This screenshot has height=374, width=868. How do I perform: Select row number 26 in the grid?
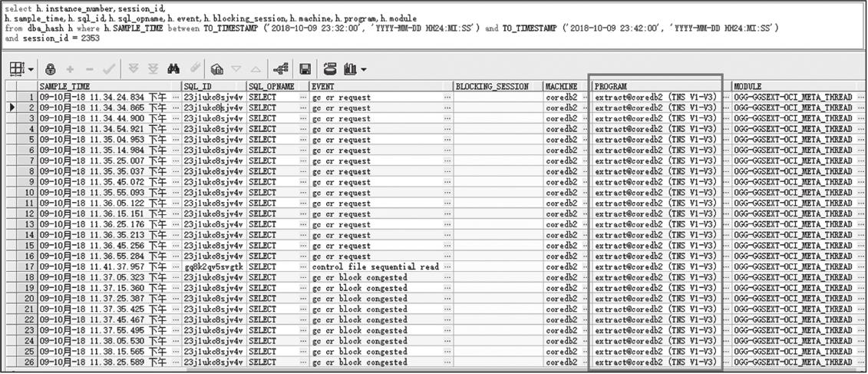26,362
